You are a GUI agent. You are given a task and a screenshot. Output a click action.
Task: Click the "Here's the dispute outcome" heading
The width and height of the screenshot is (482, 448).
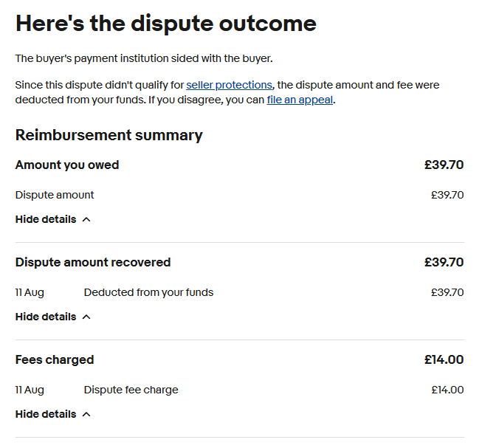click(x=166, y=23)
